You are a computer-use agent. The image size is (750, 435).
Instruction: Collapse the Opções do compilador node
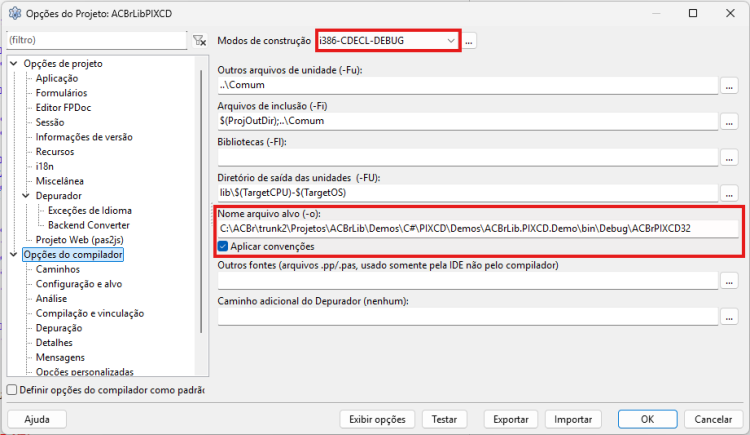click(14, 255)
